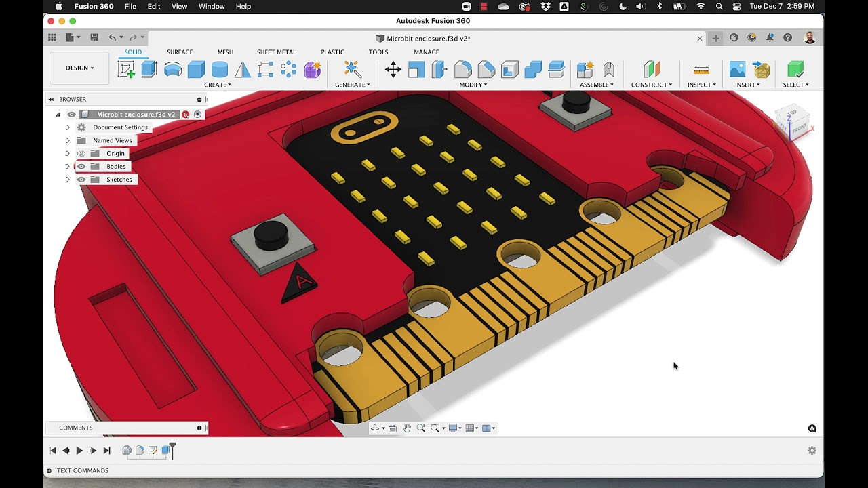Select the New Component tool

point(585,69)
